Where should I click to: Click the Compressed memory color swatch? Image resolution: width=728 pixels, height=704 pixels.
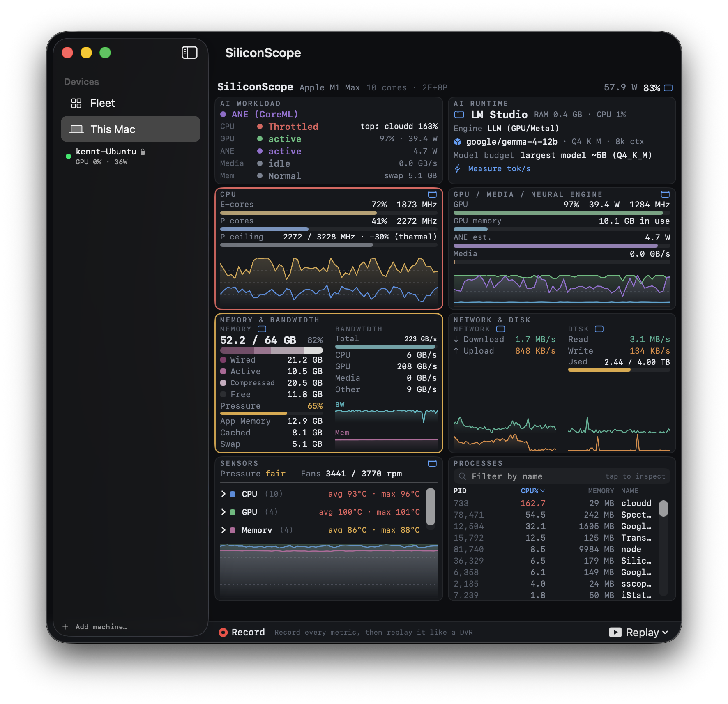[x=223, y=383]
